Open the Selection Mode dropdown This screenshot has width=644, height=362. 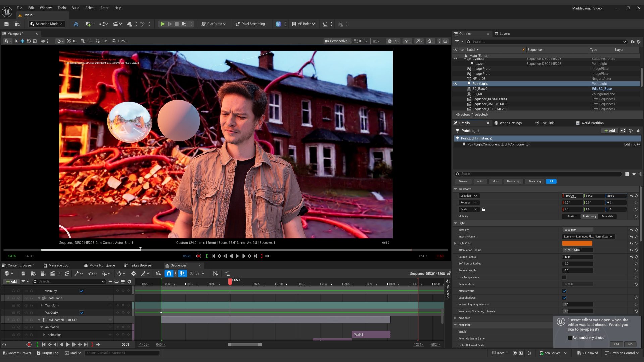(x=46, y=24)
